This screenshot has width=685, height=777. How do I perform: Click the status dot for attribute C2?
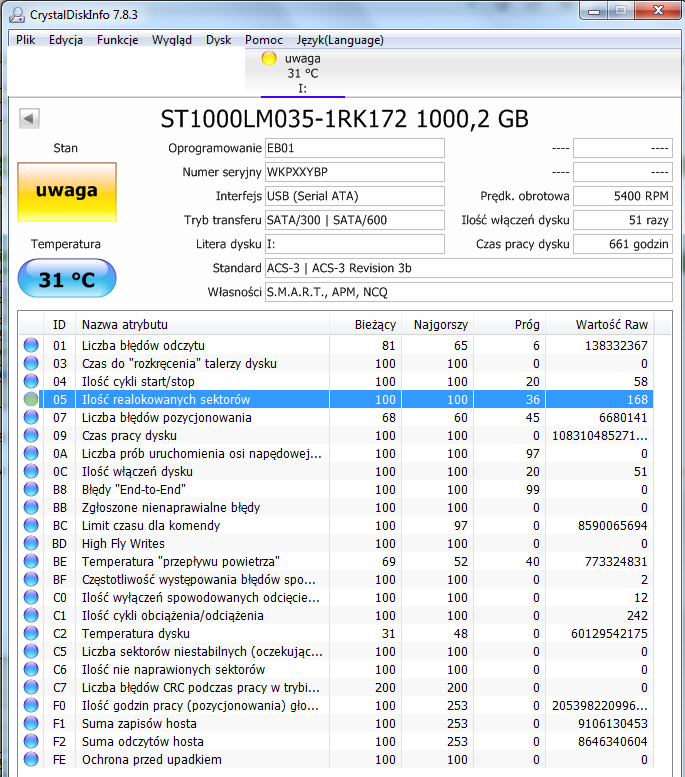(31, 633)
